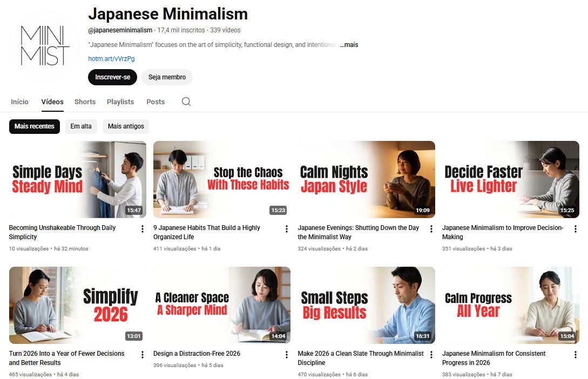Screen dimensions: 588x379
Task: Select the 'Mais antigos' filter chip
Action: [x=125, y=126]
